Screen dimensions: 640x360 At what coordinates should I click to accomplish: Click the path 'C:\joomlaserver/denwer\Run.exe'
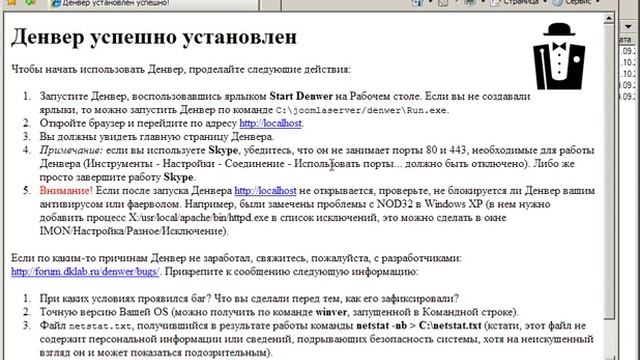(362, 110)
